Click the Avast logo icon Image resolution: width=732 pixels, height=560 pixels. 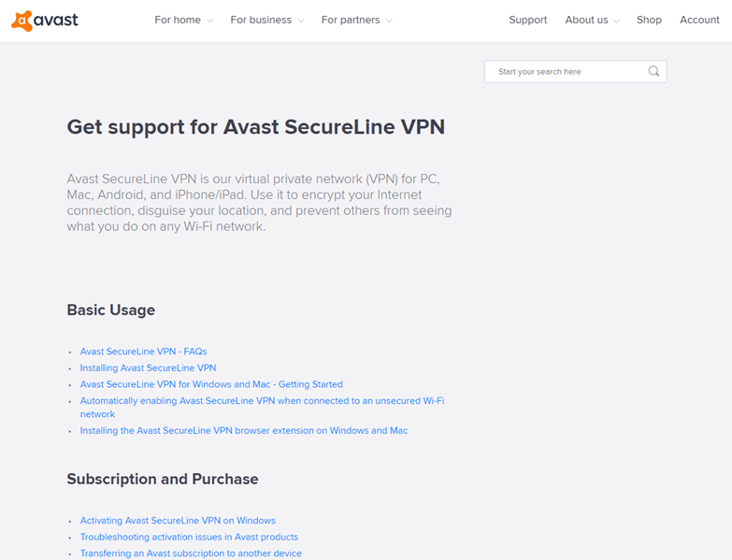coord(22,21)
